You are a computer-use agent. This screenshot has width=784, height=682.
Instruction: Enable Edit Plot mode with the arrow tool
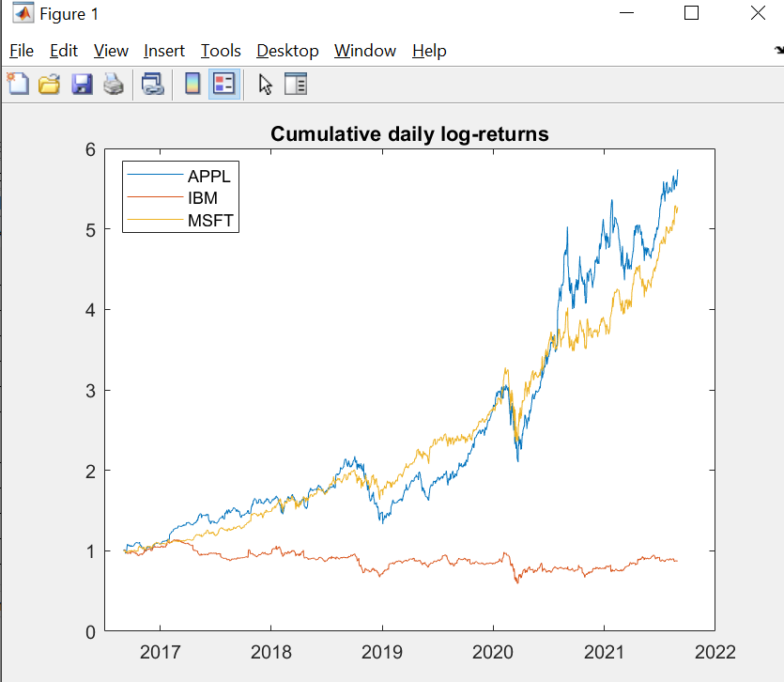(265, 84)
